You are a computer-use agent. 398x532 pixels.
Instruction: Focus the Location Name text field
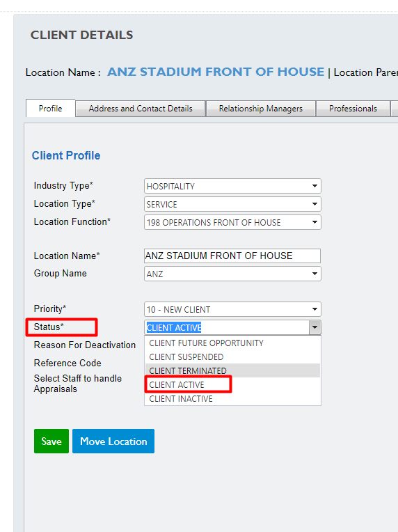[232, 256]
